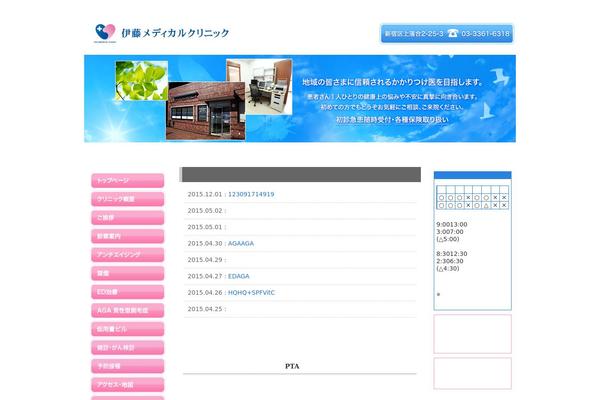Click the banner tagline ending かかりつけ医を目指します
Screen dimensions: 600x400
(x=392, y=82)
